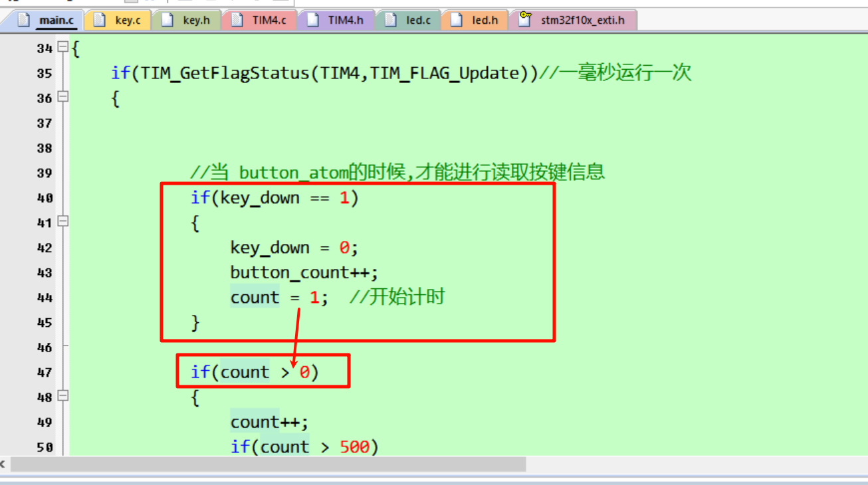Click the TIM4.h tab file icon

click(x=314, y=20)
